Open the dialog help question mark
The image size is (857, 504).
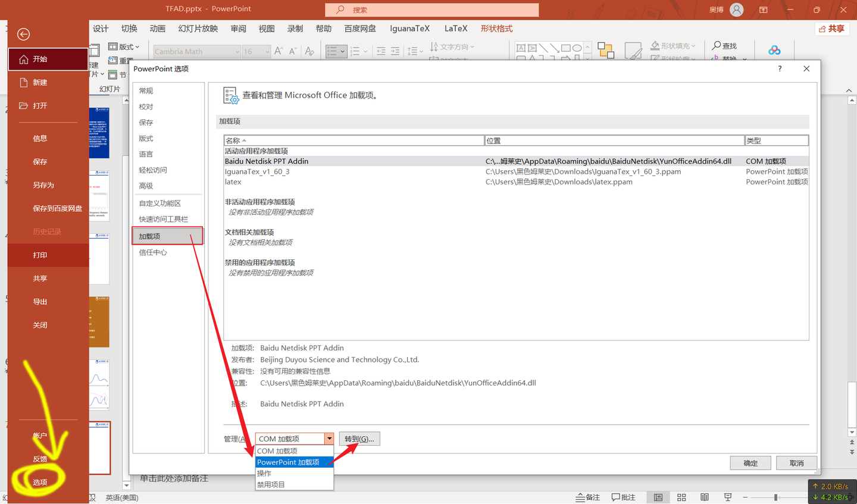coord(780,69)
